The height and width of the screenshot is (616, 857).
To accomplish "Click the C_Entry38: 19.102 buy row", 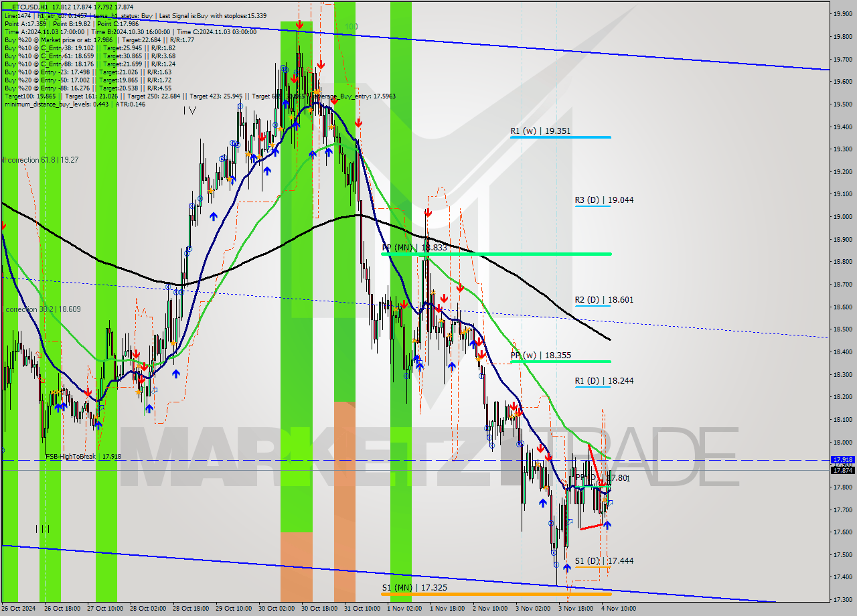I will (90, 48).
